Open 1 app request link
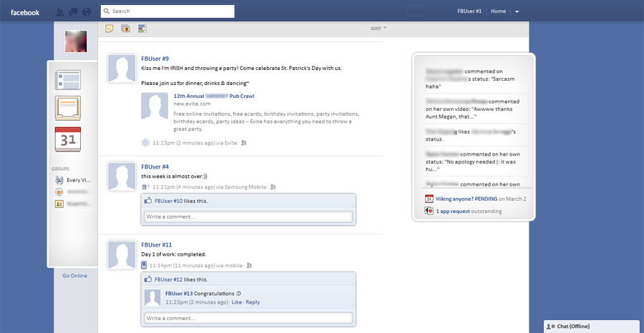This screenshot has height=333, width=644. tap(453, 212)
